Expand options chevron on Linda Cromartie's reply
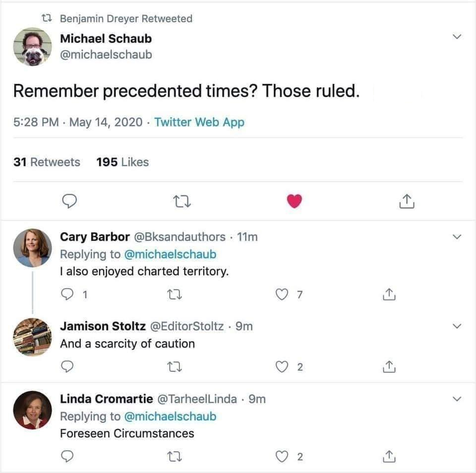Screen dimensions: 476x473 (457, 399)
